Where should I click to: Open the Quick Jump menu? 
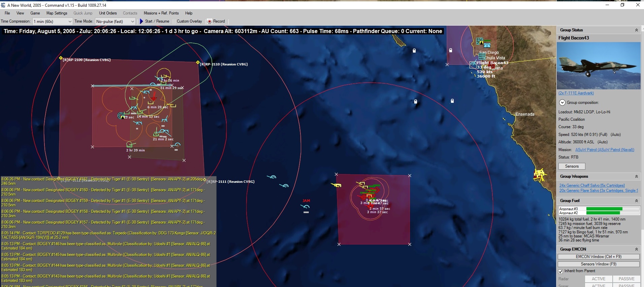coord(83,13)
